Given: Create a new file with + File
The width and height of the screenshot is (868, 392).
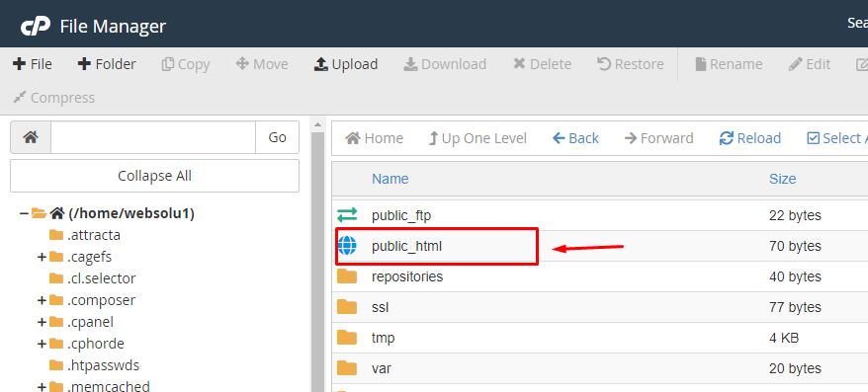Looking at the screenshot, I should pos(32,64).
